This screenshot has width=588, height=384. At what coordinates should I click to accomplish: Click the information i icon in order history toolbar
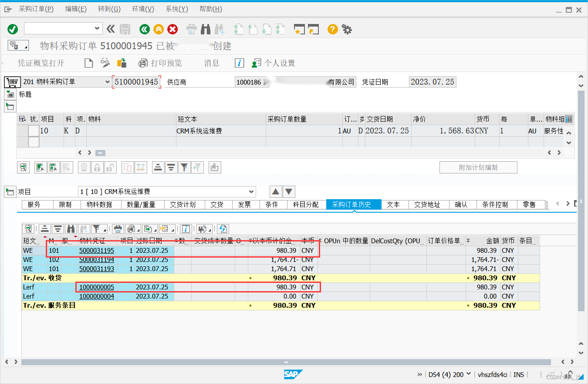coord(186,228)
